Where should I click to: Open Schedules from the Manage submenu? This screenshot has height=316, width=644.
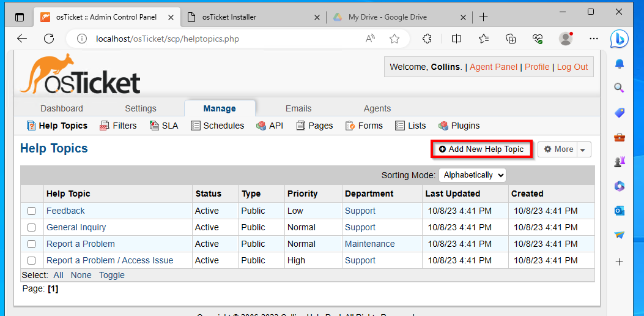click(x=218, y=126)
